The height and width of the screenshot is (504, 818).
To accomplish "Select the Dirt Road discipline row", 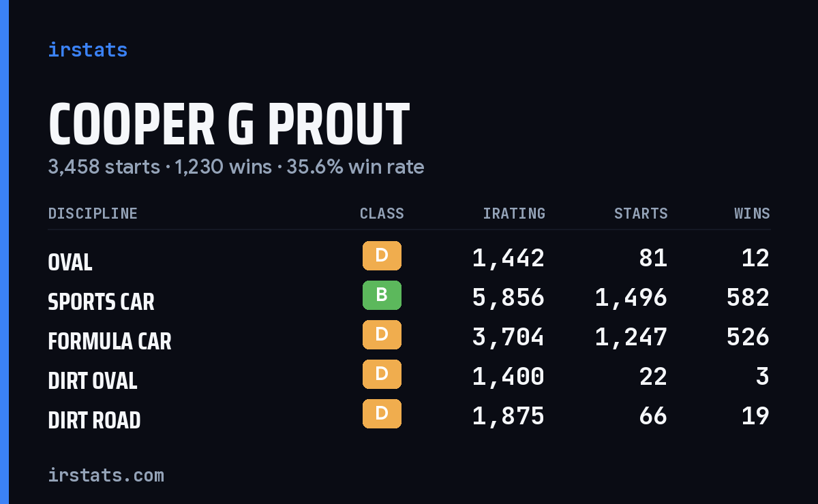I will coord(409,416).
